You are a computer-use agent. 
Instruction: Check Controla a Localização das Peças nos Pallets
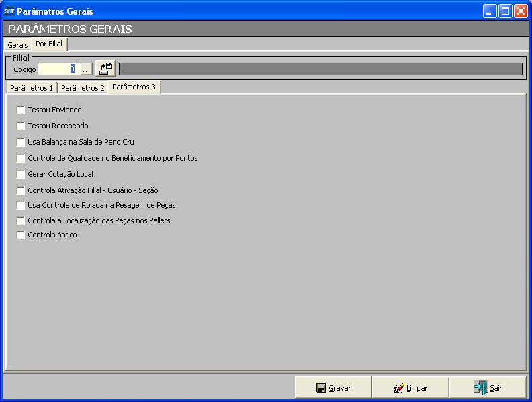(21, 220)
